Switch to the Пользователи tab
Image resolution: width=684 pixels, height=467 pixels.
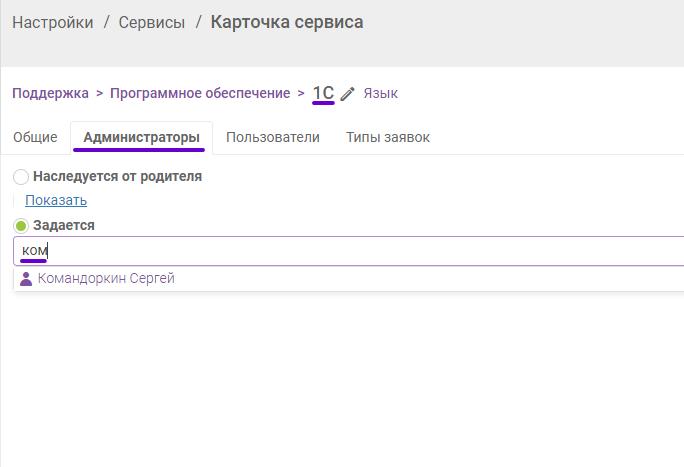[x=273, y=137]
